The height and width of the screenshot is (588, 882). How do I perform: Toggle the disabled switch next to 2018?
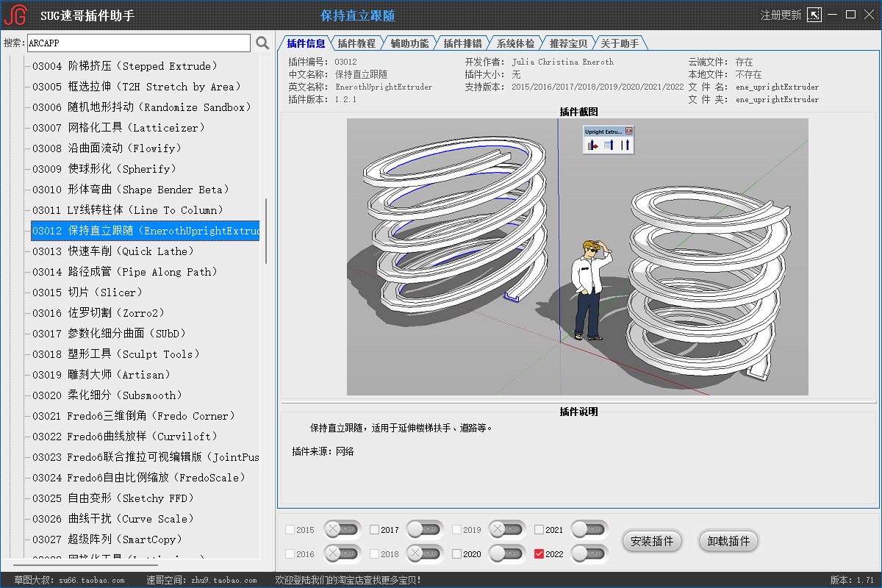point(426,553)
